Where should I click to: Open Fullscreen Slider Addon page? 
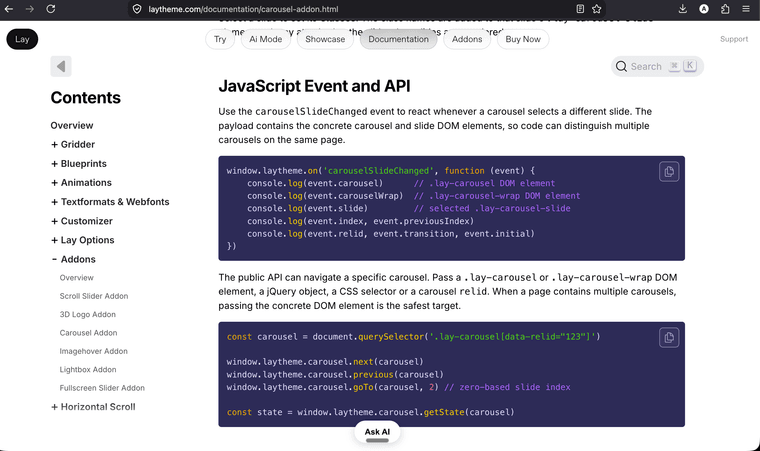click(102, 388)
